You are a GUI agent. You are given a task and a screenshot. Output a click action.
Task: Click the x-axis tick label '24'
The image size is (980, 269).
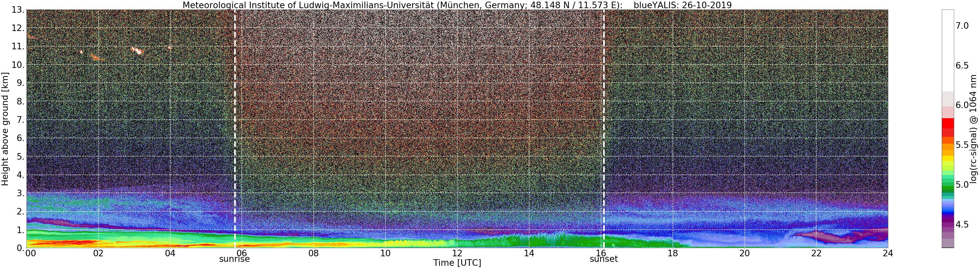[x=888, y=253]
